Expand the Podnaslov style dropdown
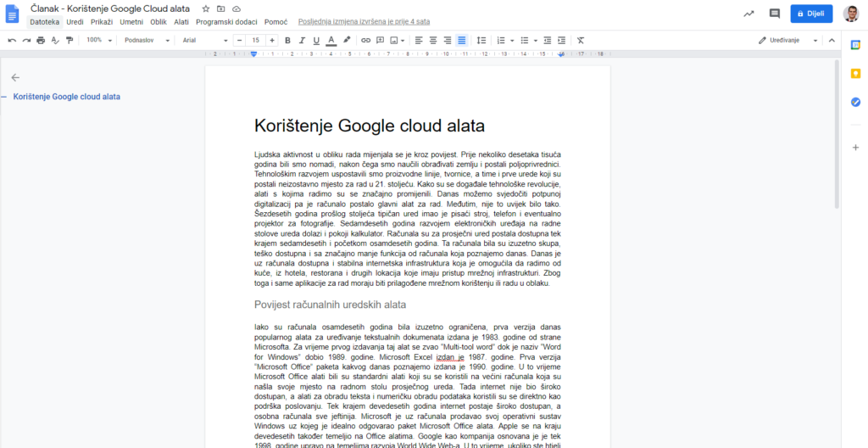Viewport: 868px width, 448px height. click(x=144, y=40)
